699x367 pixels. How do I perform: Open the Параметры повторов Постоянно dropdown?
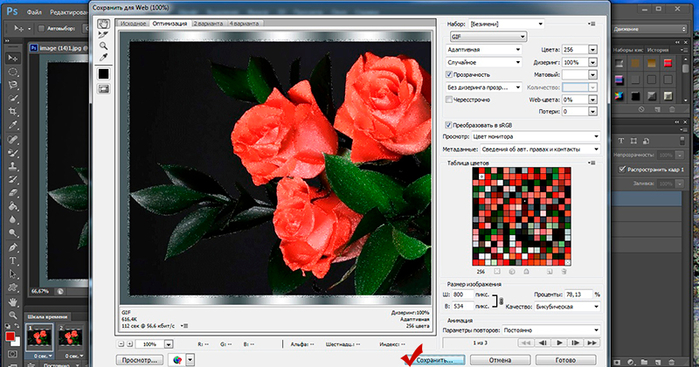[551, 330]
